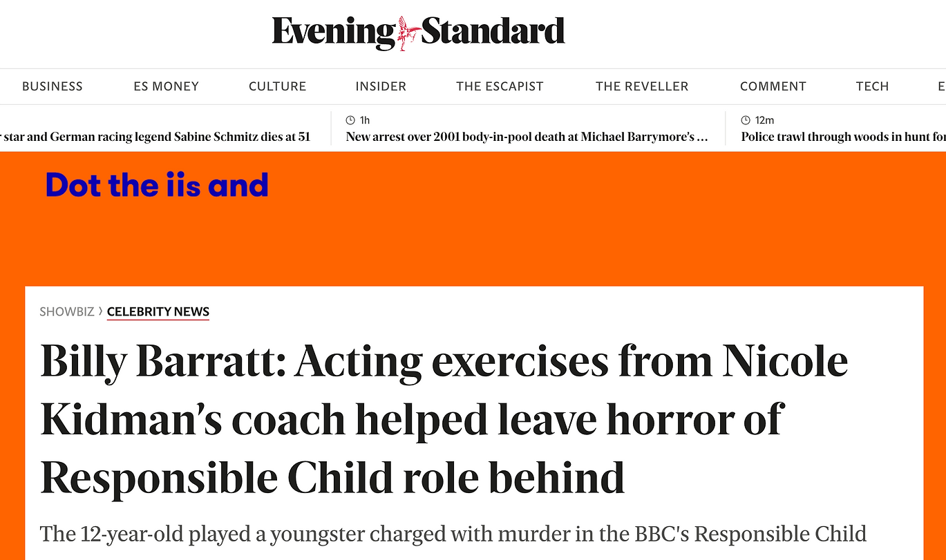Viewport: 946px width, 560px height.
Task: Open the INSIDER section
Action: pyautogui.click(x=381, y=86)
